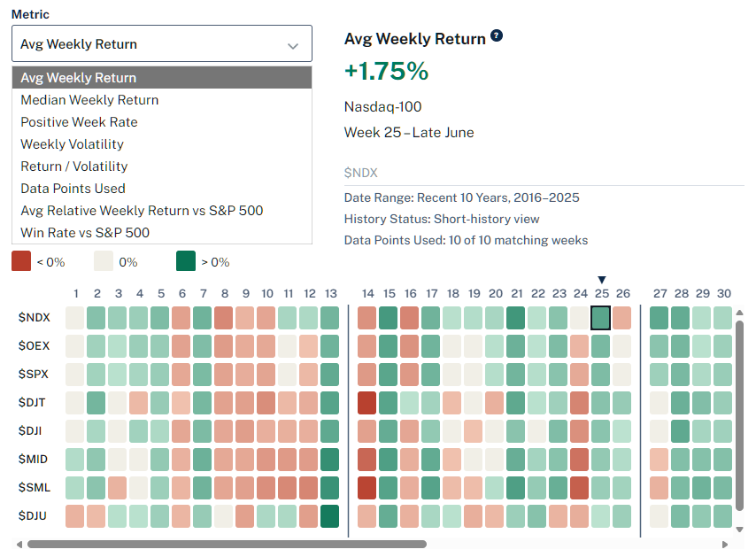Click week 13 column header

331,294
